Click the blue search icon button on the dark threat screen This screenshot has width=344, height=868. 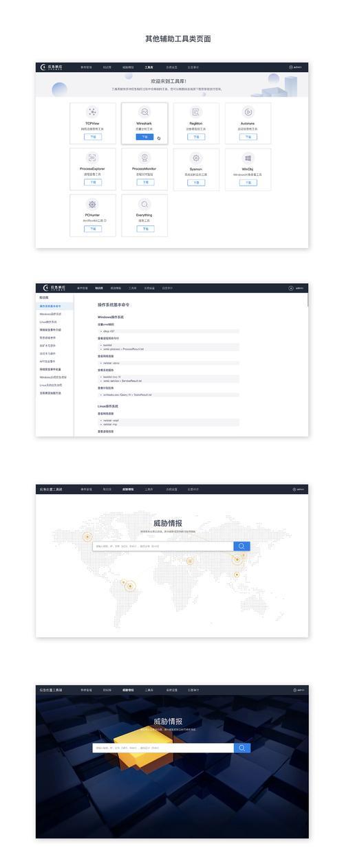242,748
